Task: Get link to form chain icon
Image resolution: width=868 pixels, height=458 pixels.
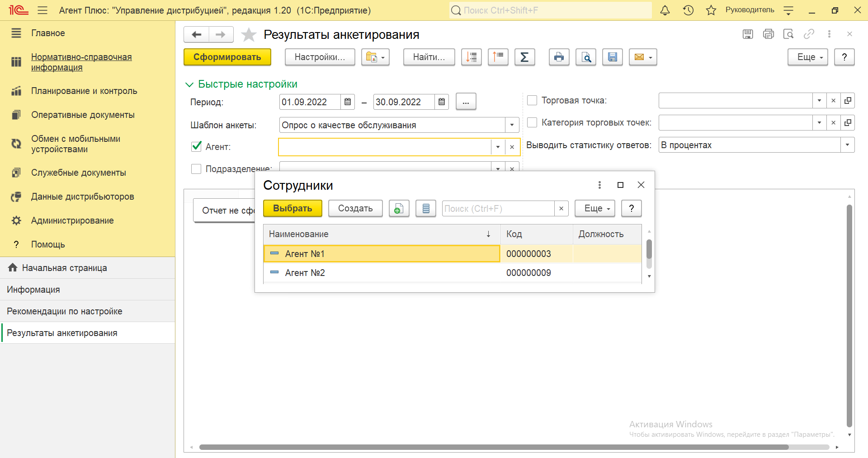Action: 809,34
